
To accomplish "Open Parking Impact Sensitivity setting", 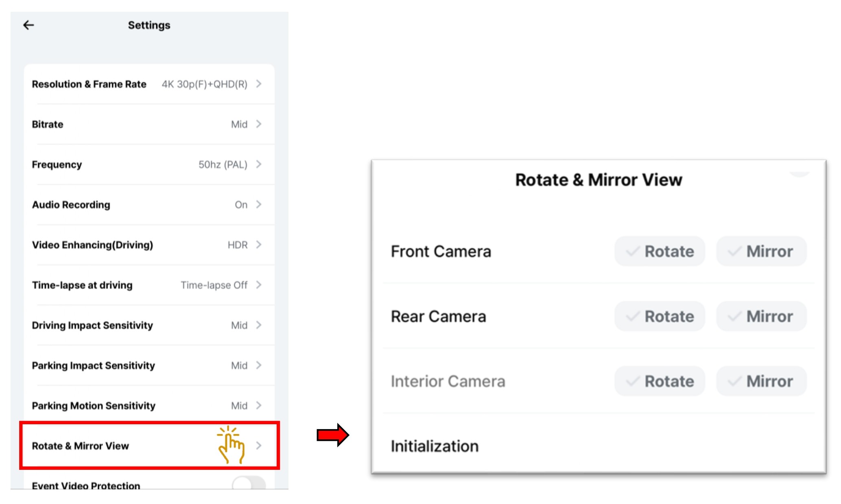I will click(x=149, y=366).
